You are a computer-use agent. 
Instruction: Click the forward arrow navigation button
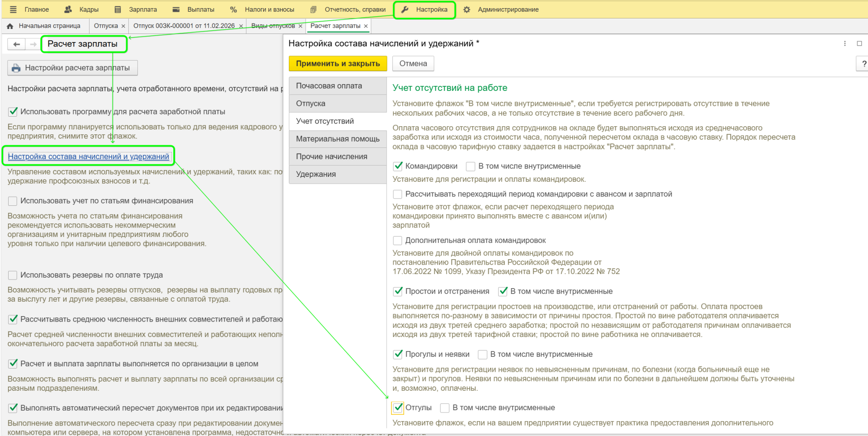tap(33, 44)
